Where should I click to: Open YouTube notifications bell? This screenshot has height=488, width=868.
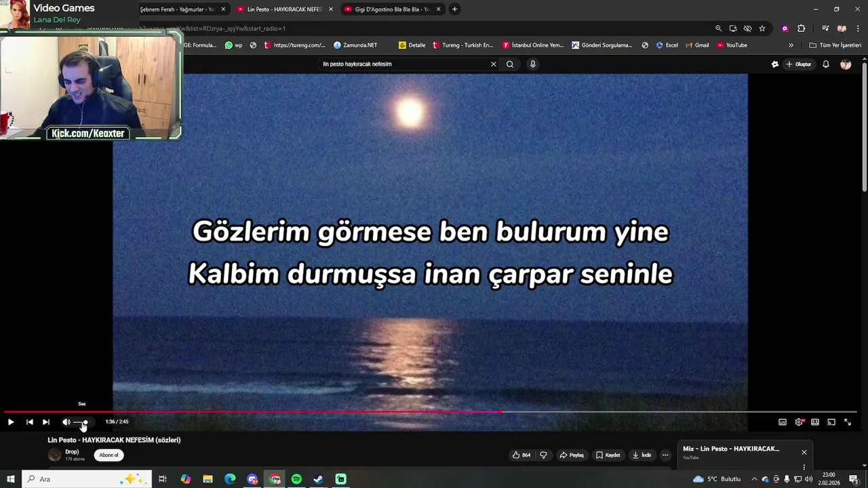point(826,64)
